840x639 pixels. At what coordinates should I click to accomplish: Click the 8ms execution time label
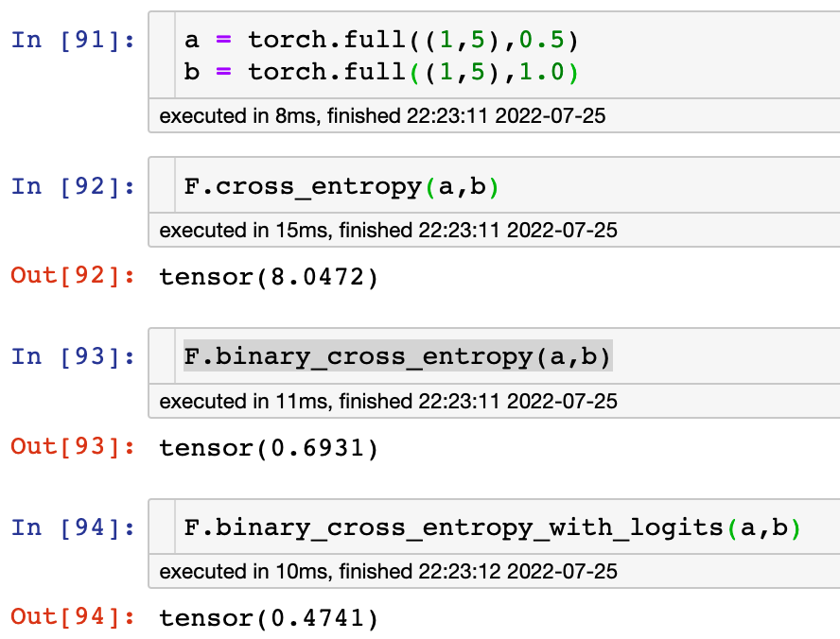pyautogui.click(x=382, y=116)
